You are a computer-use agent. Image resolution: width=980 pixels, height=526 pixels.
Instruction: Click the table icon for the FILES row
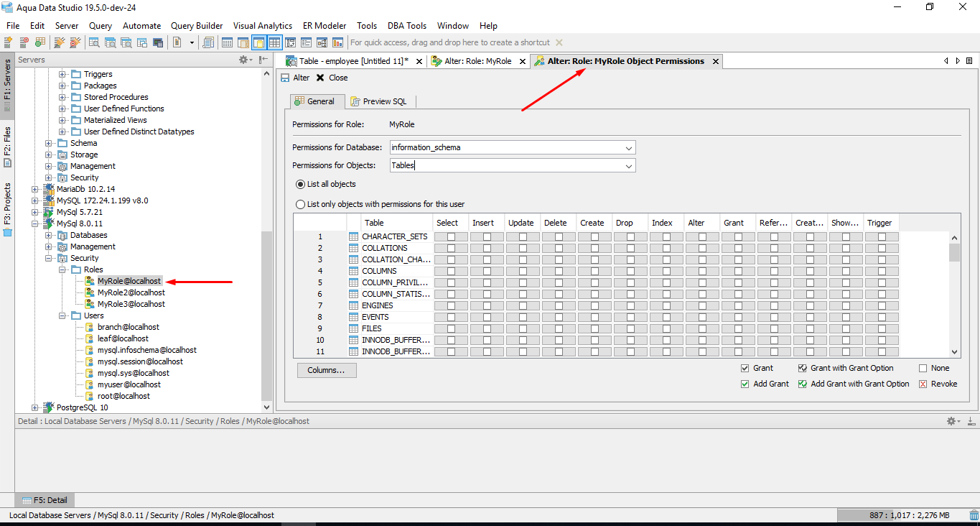pyautogui.click(x=353, y=328)
